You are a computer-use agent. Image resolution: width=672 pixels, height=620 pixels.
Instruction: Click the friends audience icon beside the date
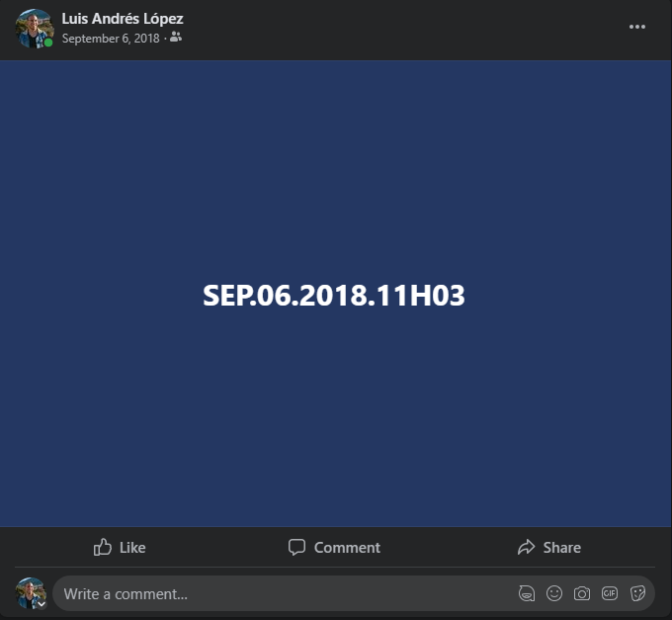[x=176, y=38]
